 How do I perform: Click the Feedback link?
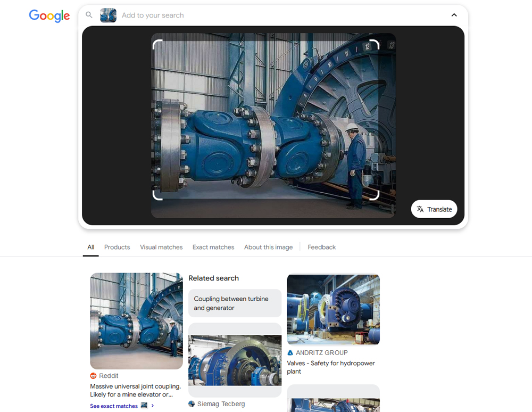[x=322, y=247]
